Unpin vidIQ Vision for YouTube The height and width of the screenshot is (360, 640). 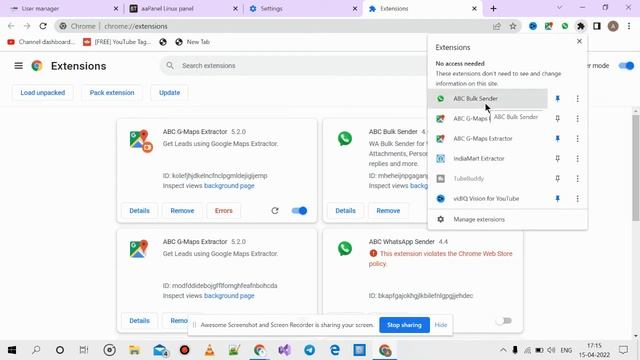(x=558, y=198)
